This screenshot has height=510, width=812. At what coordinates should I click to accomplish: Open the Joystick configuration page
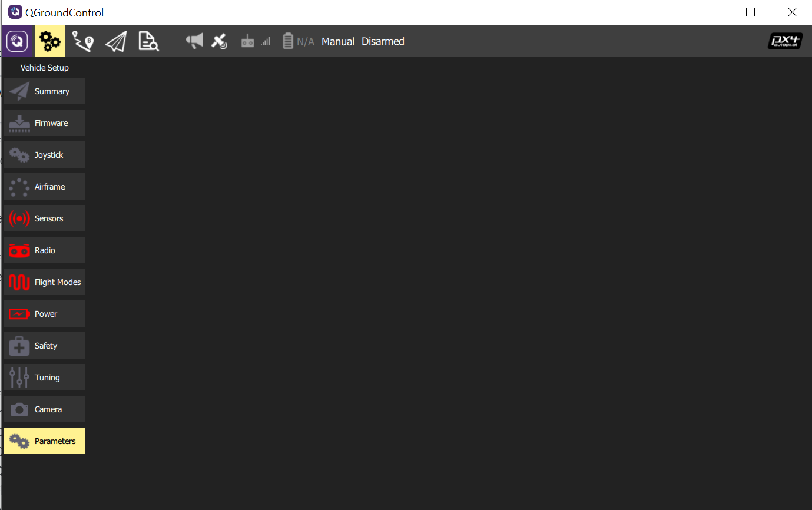pyautogui.click(x=44, y=154)
